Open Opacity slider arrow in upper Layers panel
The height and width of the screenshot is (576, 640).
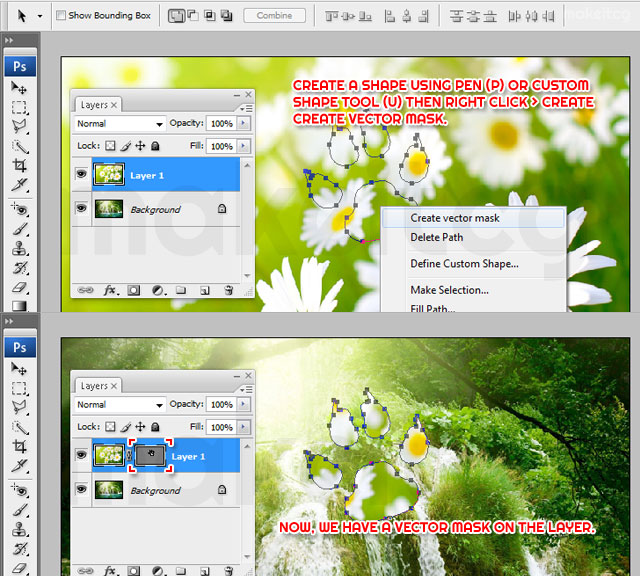tap(244, 123)
